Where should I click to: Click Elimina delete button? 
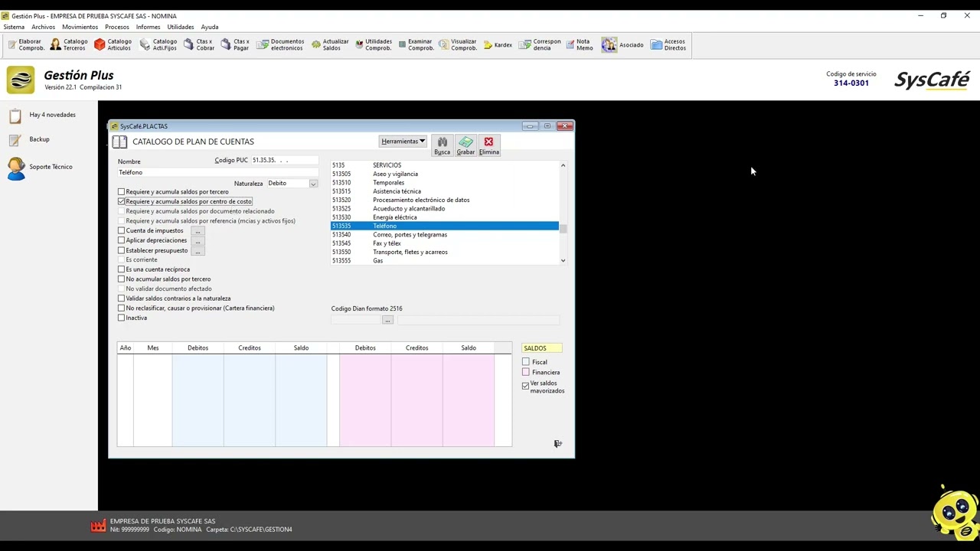(x=488, y=145)
